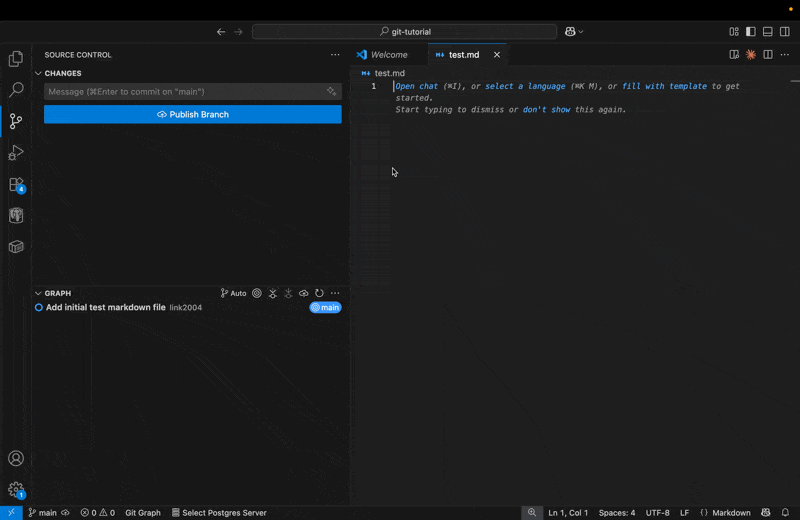Image resolution: width=800 pixels, height=520 pixels.
Task: Click the target current history item icon
Action: (x=257, y=293)
